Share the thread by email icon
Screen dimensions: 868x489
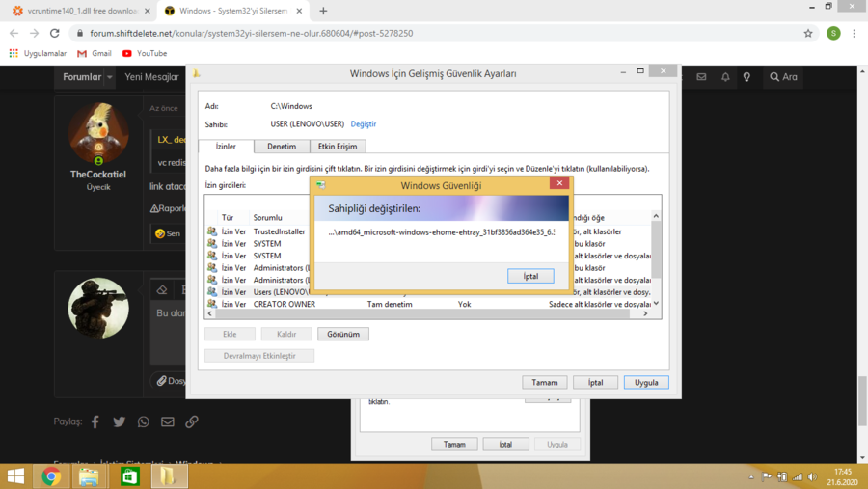tap(167, 422)
